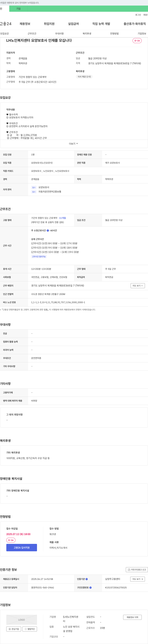Click work hours (오전) 10시 00분 ~ (오후) 19시 00분
The image size is (148, 644).
click(55, 252)
